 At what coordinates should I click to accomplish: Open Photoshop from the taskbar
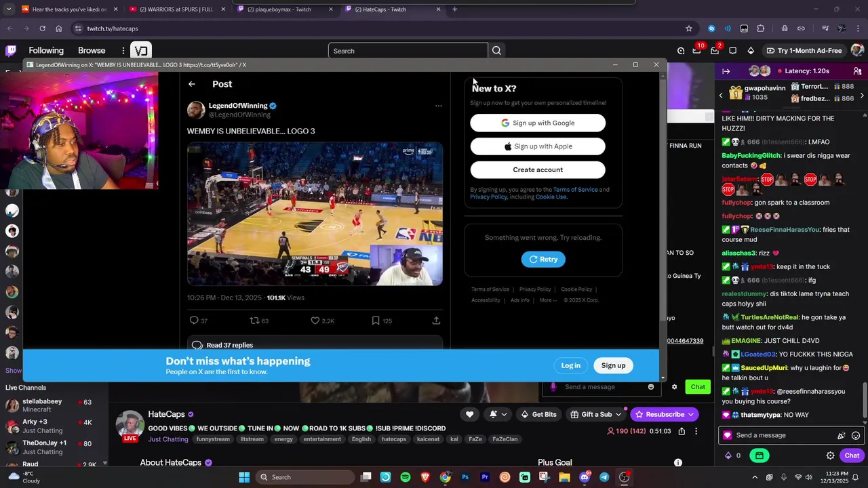click(465, 477)
